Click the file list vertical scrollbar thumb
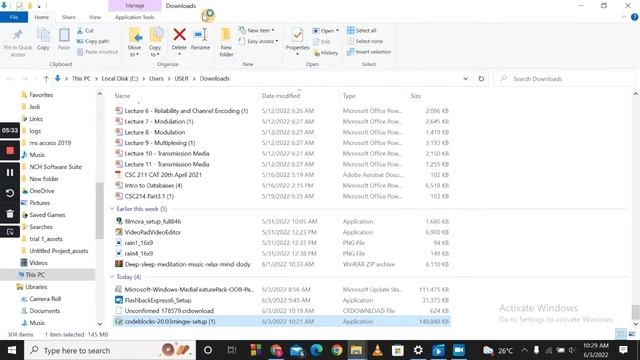The image size is (640, 360). [635, 312]
